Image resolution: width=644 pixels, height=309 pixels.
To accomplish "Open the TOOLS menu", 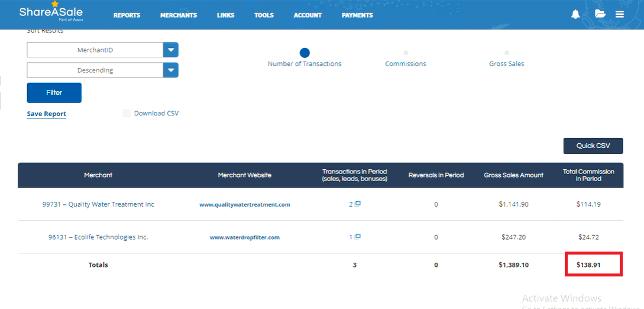I will coord(264,15).
